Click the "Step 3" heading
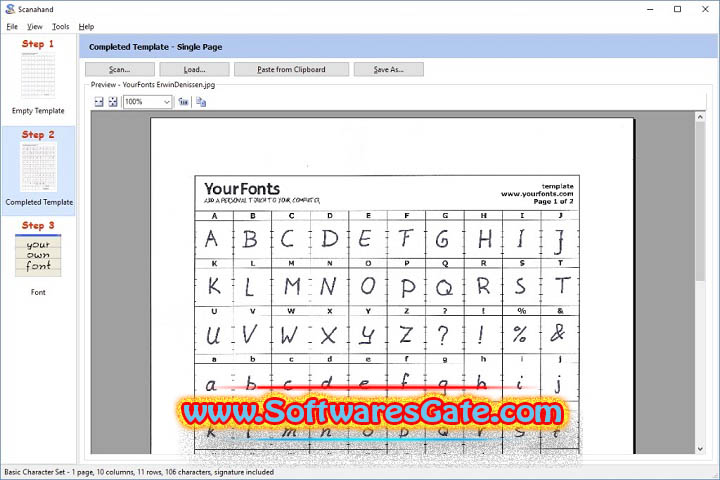This screenshot has width=720, height=480. [x=38, y=226]
